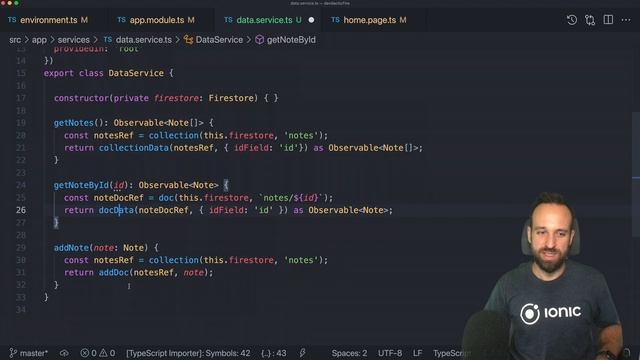This screenshot has width=640, height=360.
Task: Click TypeScript Importer Symbols: 42 status
Action: tap(188, 353)
